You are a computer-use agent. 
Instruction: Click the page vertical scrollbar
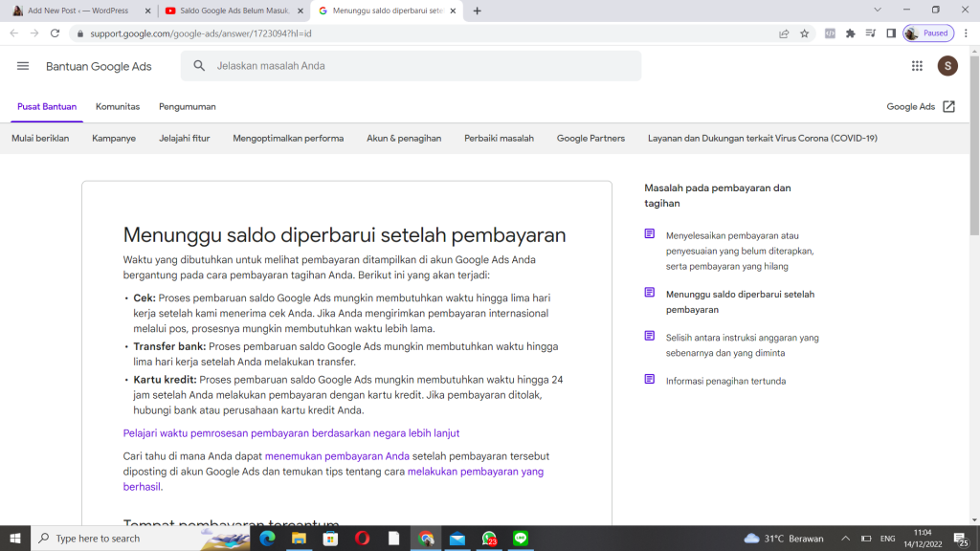pos(974,191)
